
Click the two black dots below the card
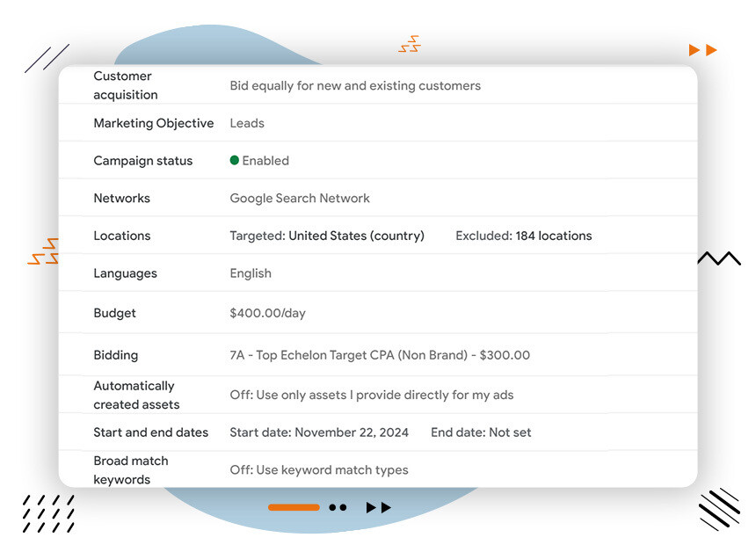click(338, 507)
